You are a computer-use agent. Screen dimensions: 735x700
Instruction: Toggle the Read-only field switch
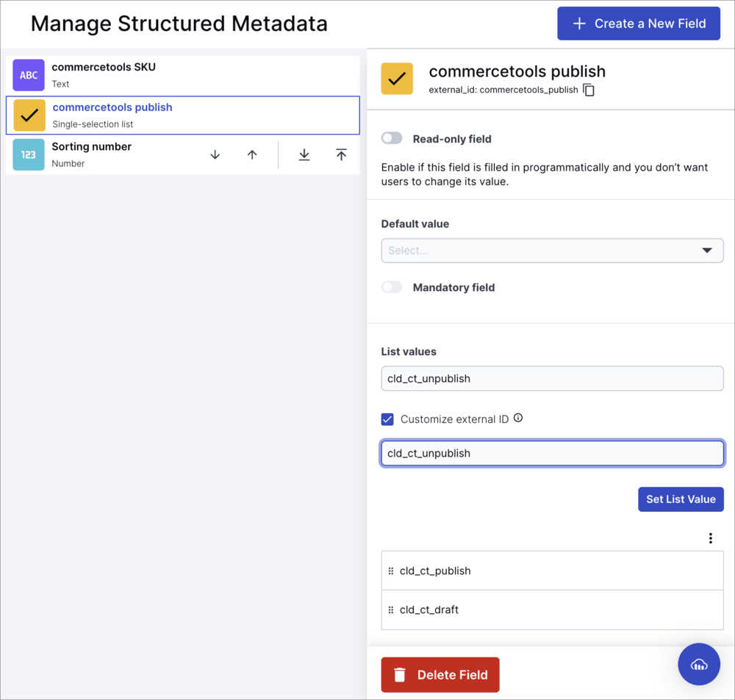[392, 138]
